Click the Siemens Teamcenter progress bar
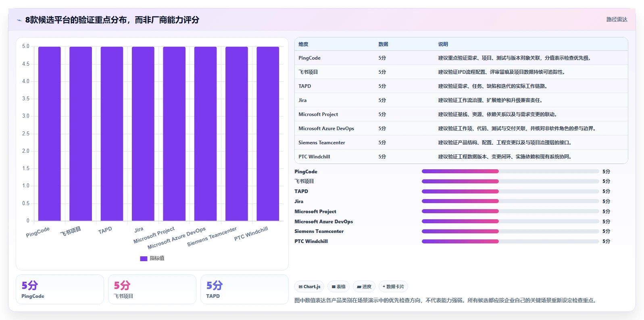Viewport: 644px width, 320px height. coord(510,231)
